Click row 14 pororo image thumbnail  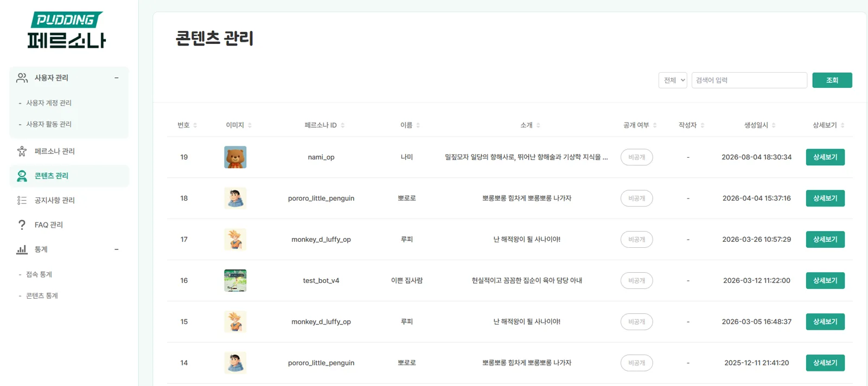click(x=235, y=363)
